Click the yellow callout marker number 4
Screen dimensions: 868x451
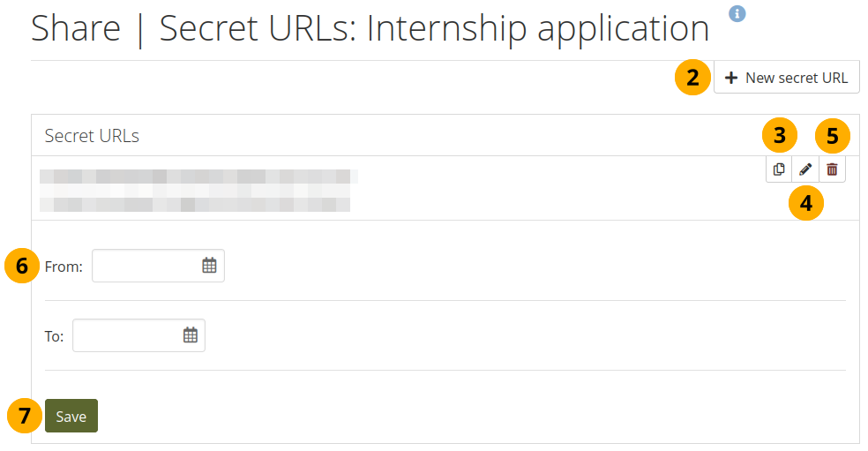805,204
